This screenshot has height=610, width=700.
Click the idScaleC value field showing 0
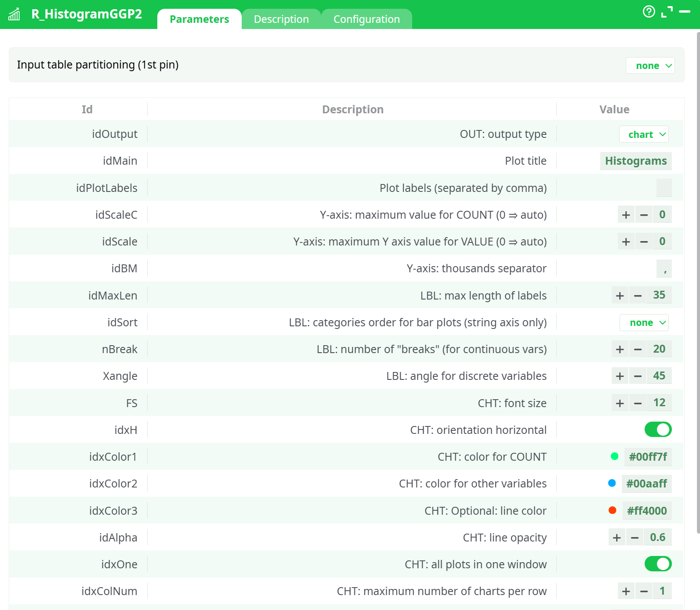662,215
